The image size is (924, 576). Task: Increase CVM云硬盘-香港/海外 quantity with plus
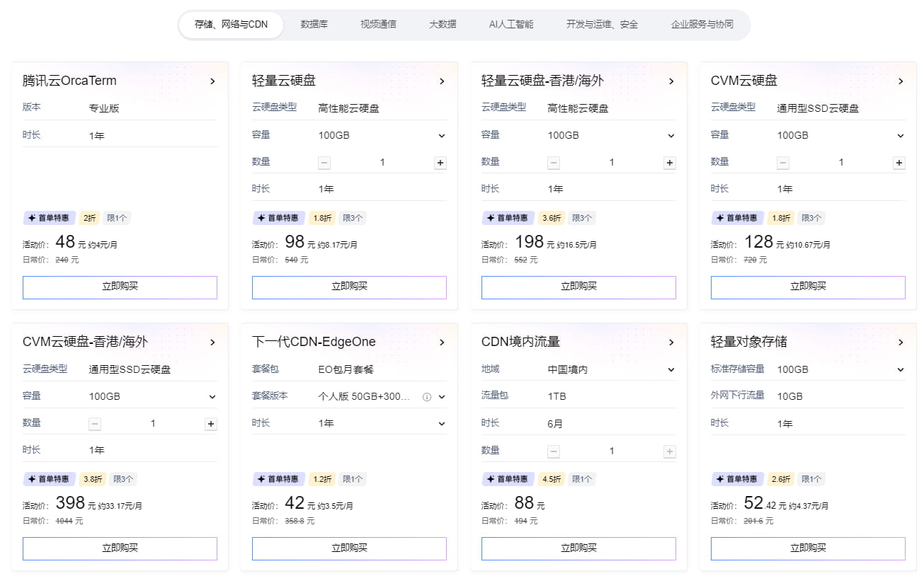pyautogui.click(x=211, y=424)
